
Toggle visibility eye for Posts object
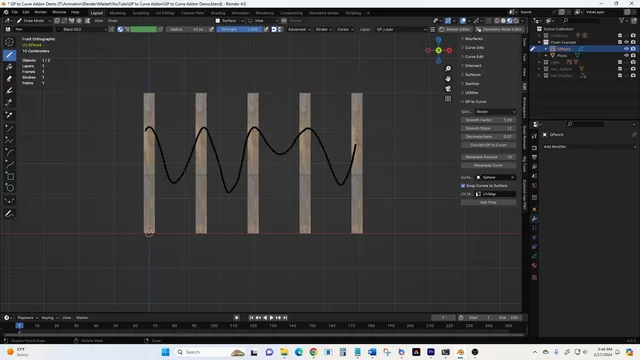coord(626,56)
